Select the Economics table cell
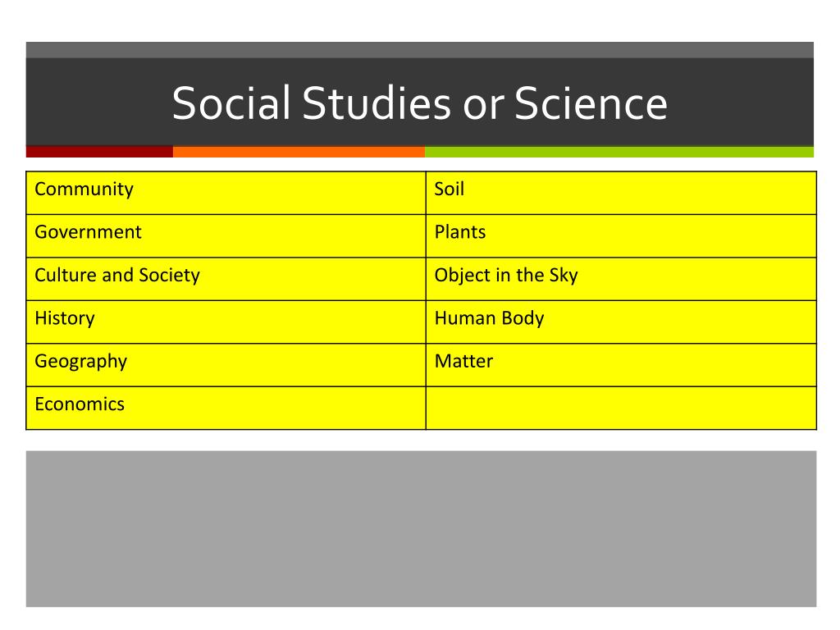 point(226,409)
